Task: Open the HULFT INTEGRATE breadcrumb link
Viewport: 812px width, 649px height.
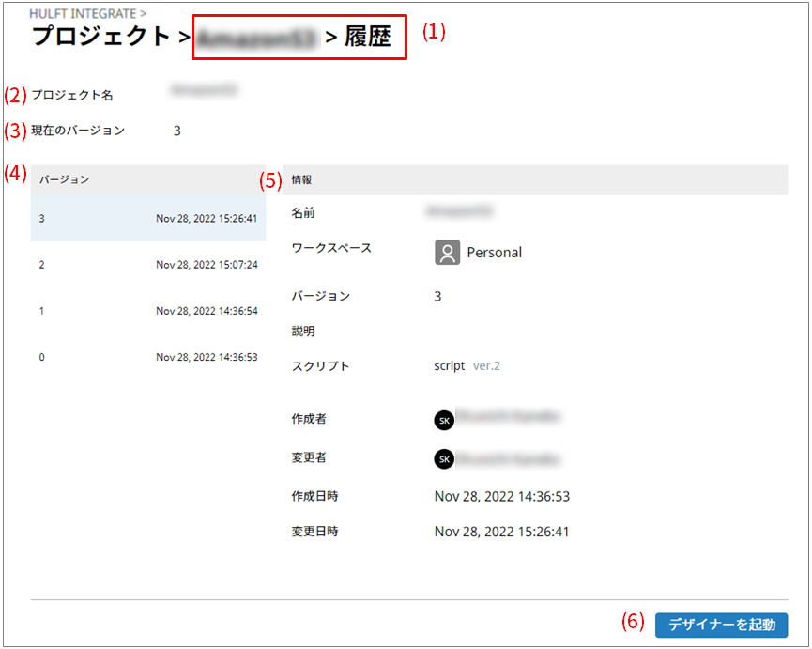Action: [84, 13]
